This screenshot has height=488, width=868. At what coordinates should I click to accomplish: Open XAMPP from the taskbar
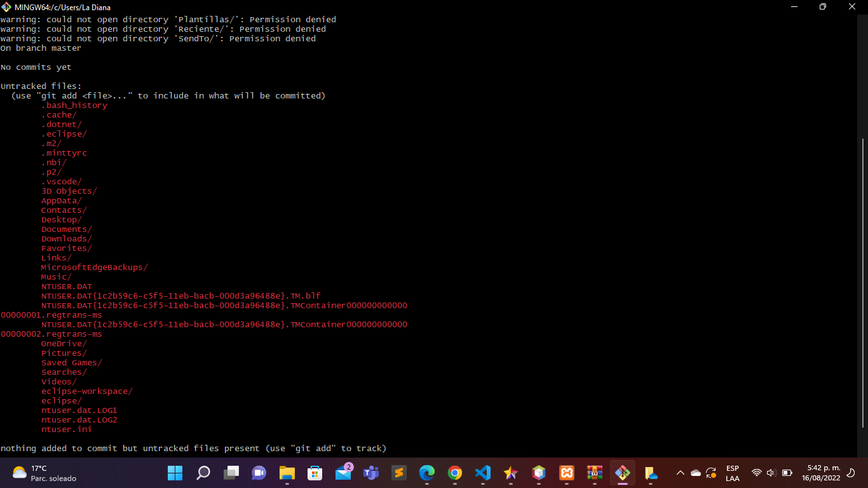tap(567, 473)
